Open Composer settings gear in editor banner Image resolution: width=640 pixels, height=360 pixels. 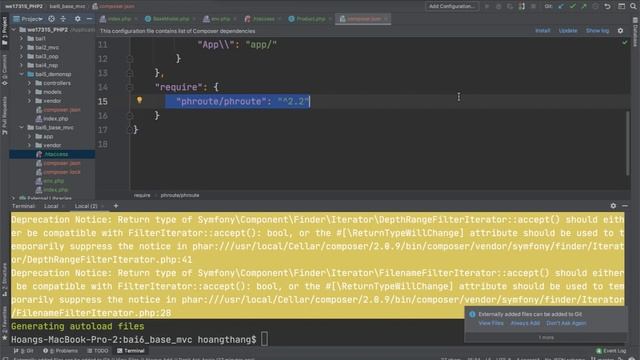620,31
